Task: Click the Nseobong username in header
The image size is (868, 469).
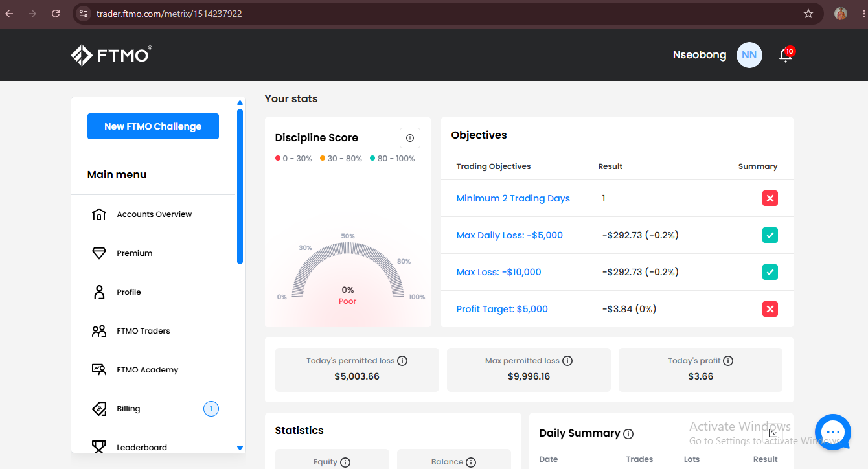Action: (x=700, y=55)
